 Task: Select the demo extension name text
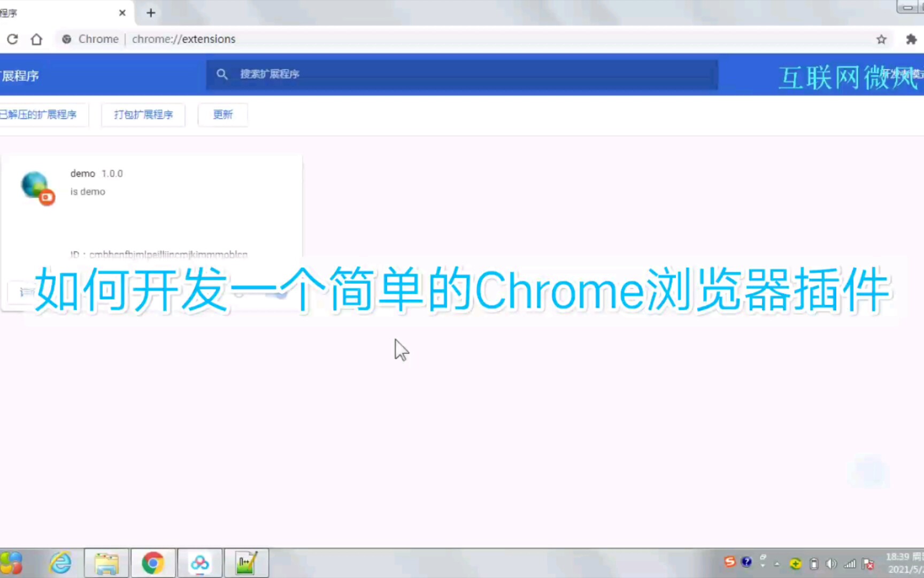(x=82, y=173)
